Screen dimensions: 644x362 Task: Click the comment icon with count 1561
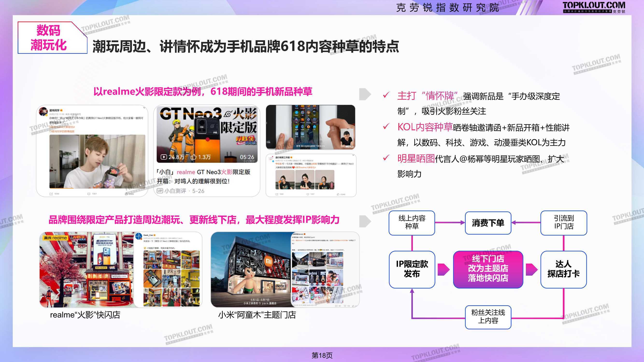(89, 194)
